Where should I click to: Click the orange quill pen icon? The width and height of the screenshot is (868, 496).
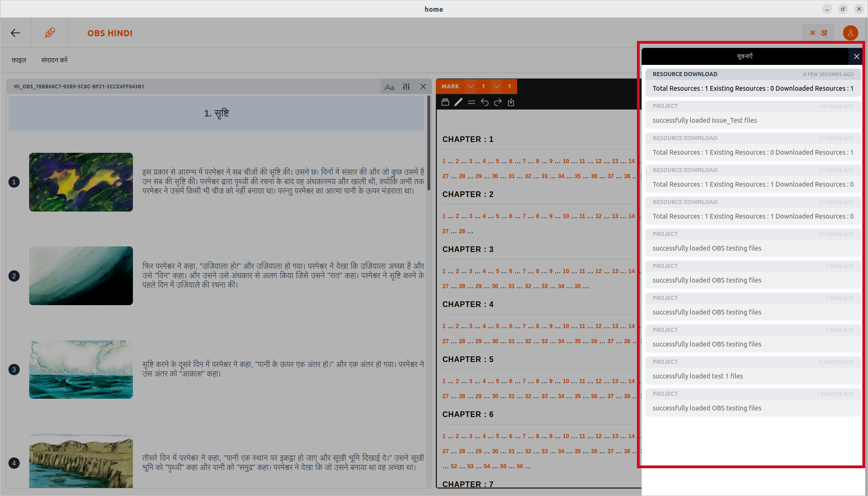tap(50, 33)
